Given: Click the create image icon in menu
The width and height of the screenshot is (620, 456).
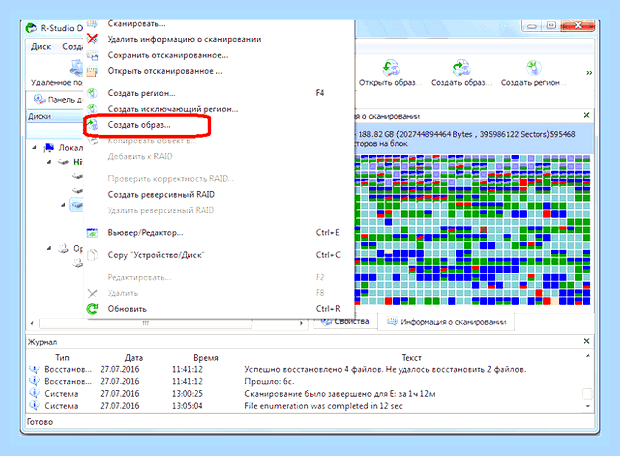Looking at the screenshot, I should pos(93,125).
